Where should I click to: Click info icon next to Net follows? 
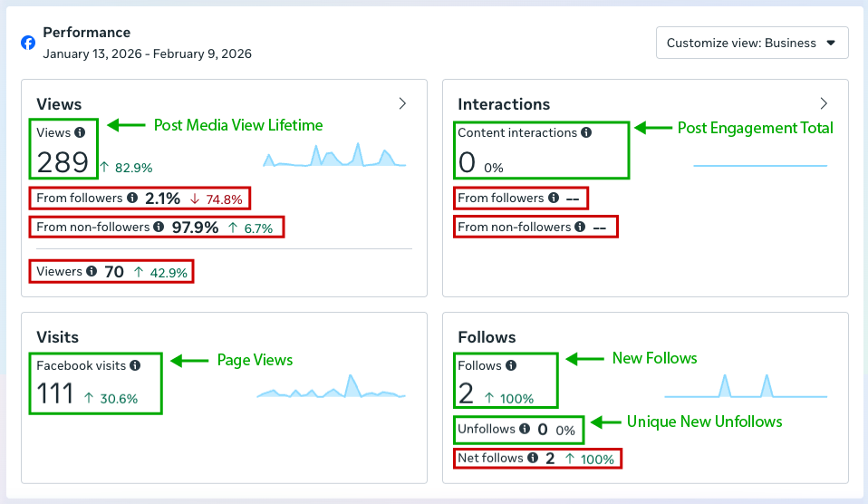click(533, 459)
